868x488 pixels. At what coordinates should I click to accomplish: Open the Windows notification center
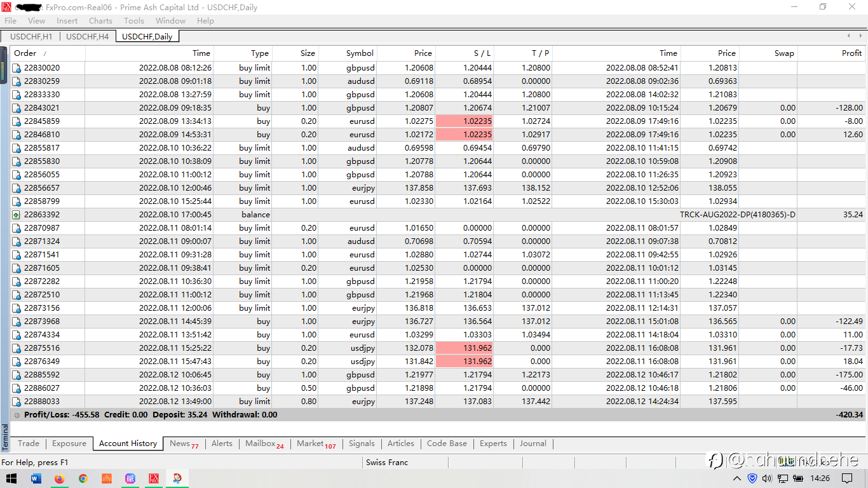(x=847, y=478)
